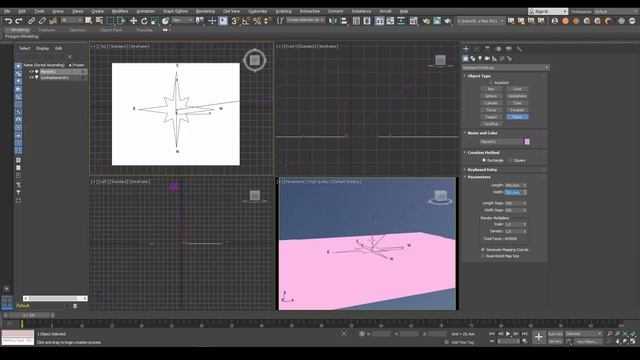The width and height of the screenshot is (640, 360).
Task: Toggle Generate Mapping Coords checkbox
Action: [x=483, y=249]
